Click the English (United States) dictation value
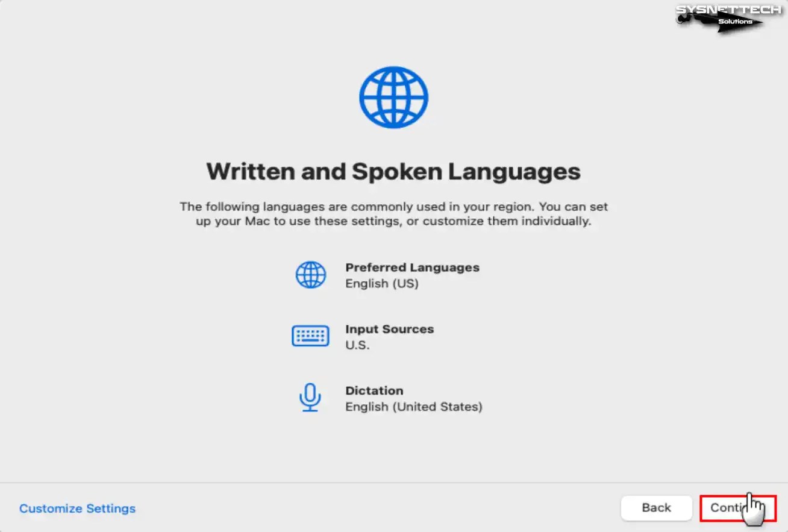The image size is (788, 532). point(413,407)
